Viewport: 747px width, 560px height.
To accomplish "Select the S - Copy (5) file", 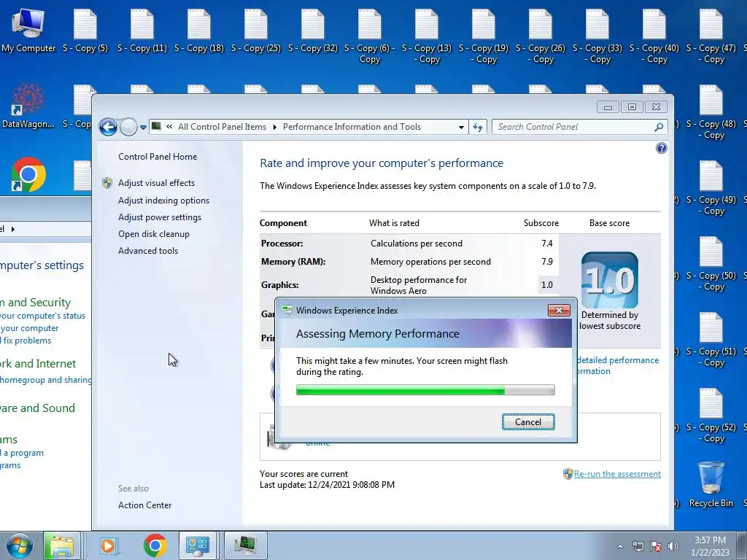I will [x=85, y=29].
